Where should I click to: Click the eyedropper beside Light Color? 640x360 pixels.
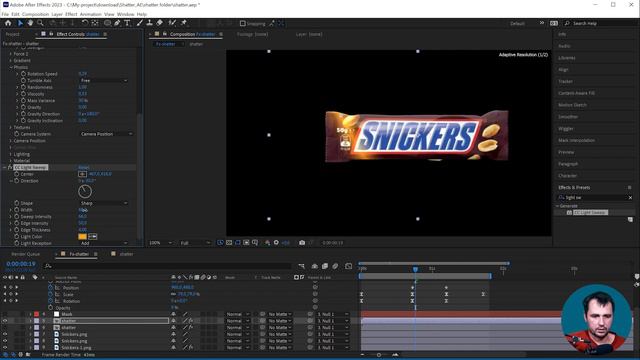click(93, 236)
